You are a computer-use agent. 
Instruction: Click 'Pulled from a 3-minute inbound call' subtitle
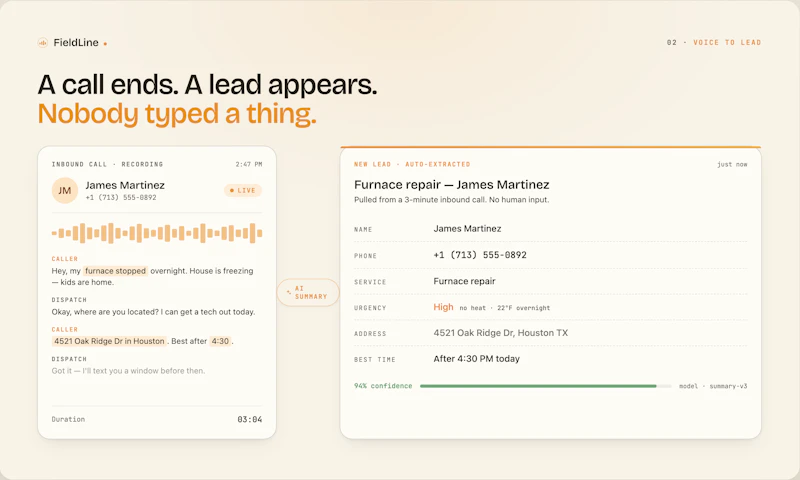click(x=452, y=200)
